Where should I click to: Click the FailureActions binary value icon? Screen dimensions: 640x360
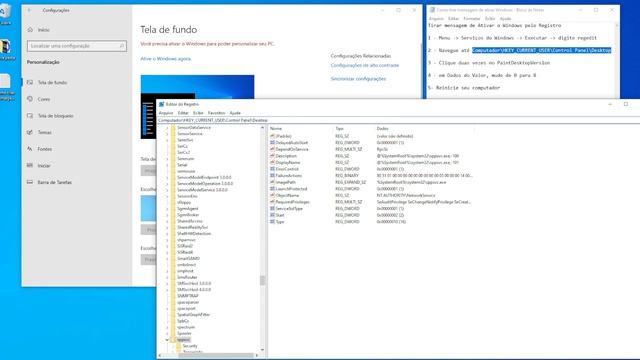click(272, 176)
